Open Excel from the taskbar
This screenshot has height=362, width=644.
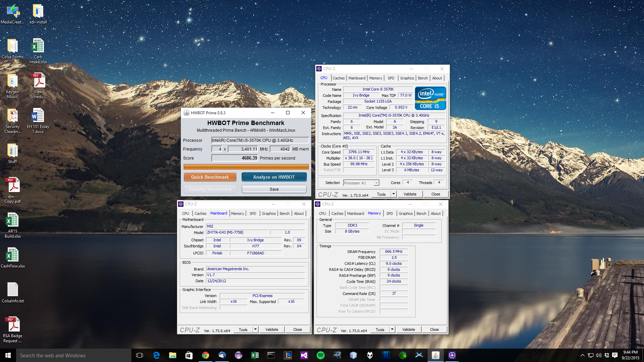point(255,355)
